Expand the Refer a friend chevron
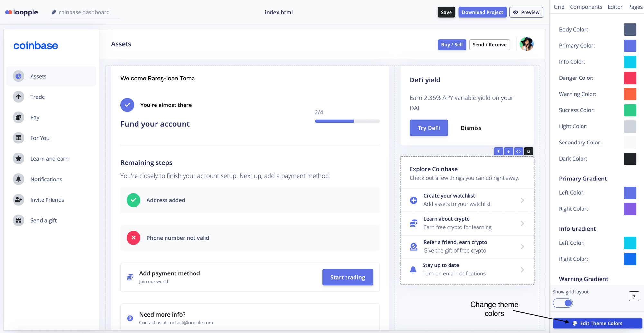 (x=522, y=246)
